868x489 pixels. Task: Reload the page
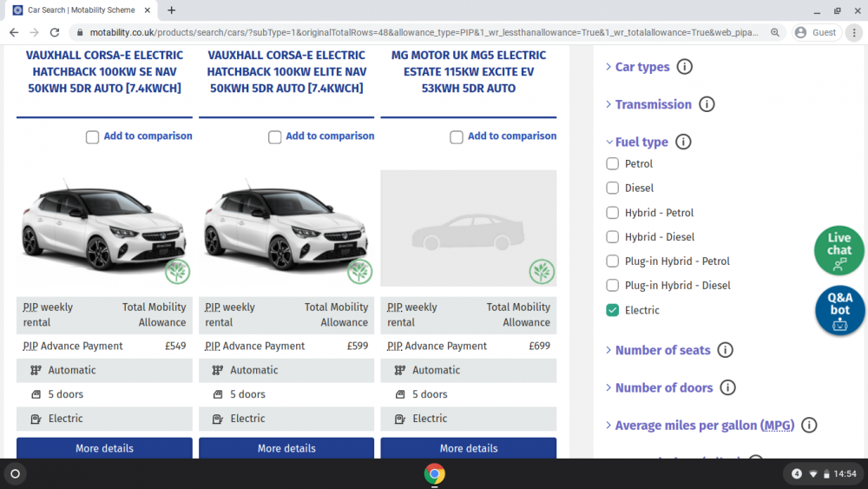tap(54, 33)
